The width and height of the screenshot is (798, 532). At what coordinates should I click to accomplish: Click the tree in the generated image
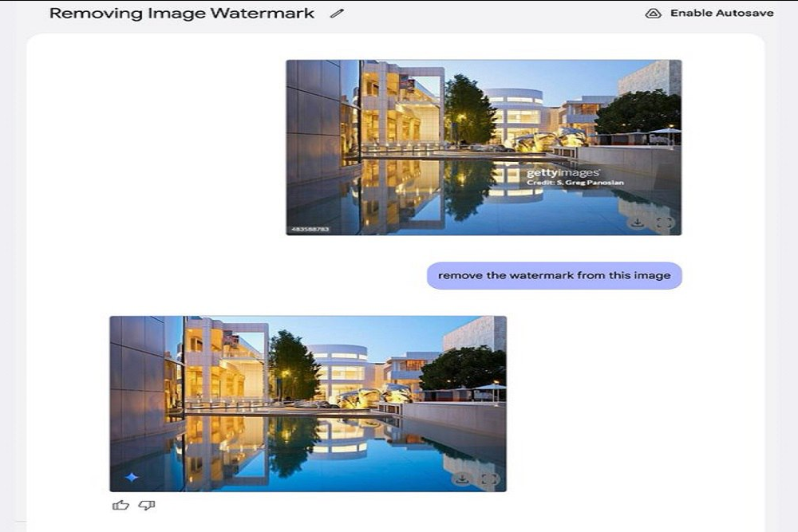292,365
